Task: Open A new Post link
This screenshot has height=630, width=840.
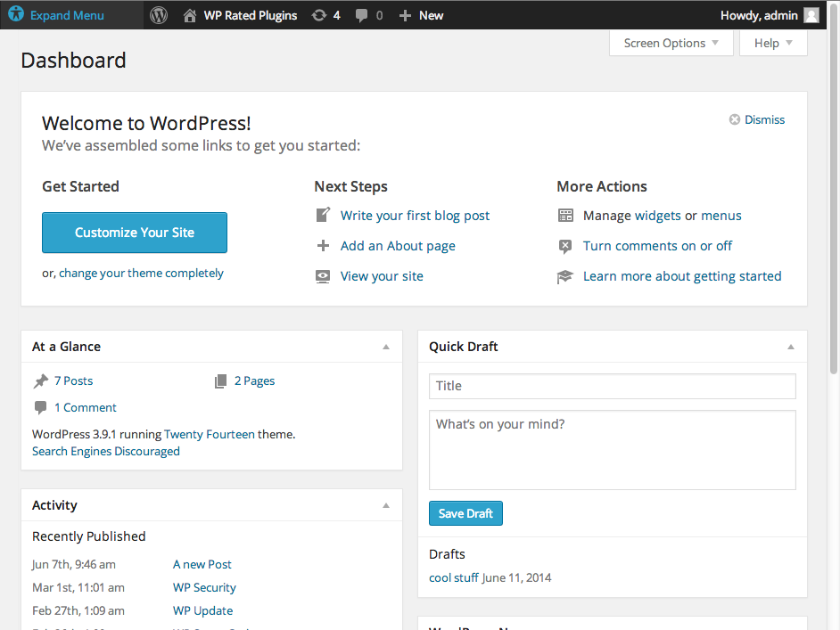Action: [202, 564]
